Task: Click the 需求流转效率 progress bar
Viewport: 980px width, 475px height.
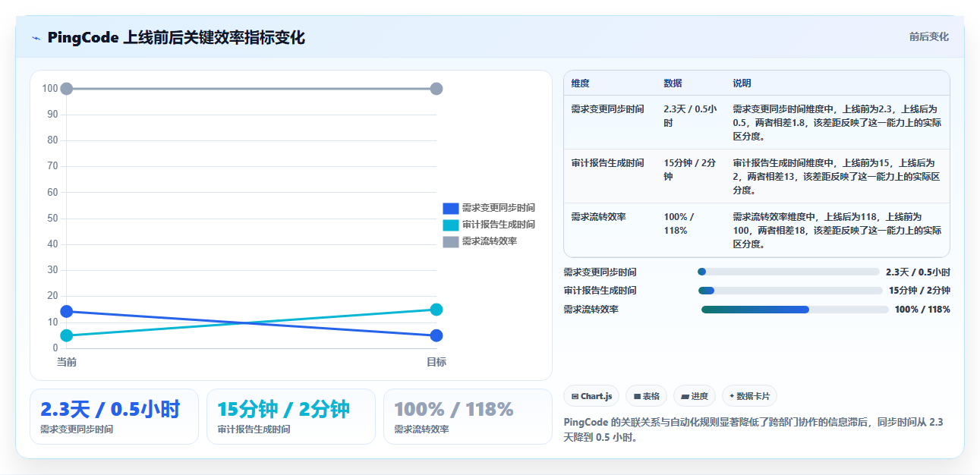Action: (795, 310)
